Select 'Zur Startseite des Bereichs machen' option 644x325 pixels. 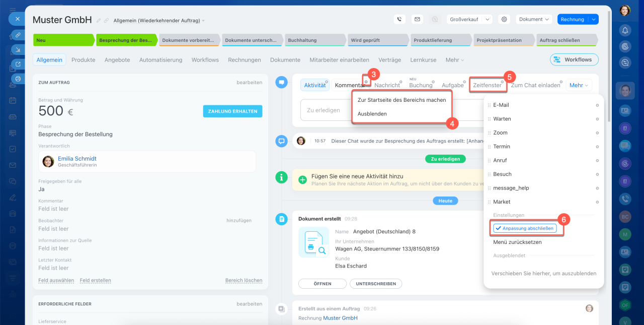(401, 100)
